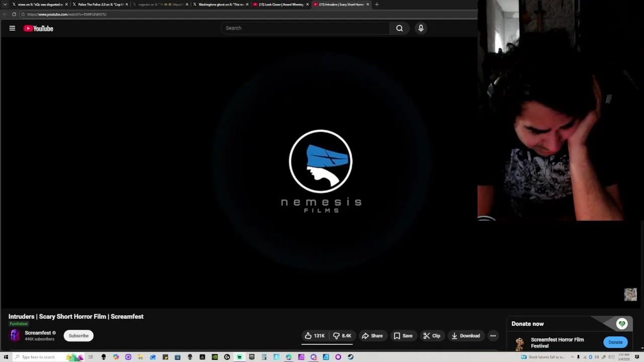Launch Steam from the taskbar
The width and height of the screenshot is (644, 362).
click(351, 357)
